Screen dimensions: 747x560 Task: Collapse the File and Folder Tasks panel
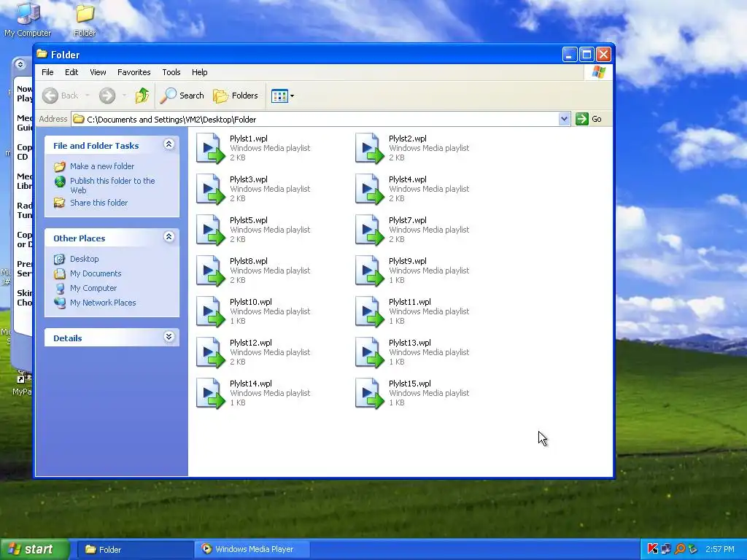tap(169, 144)
